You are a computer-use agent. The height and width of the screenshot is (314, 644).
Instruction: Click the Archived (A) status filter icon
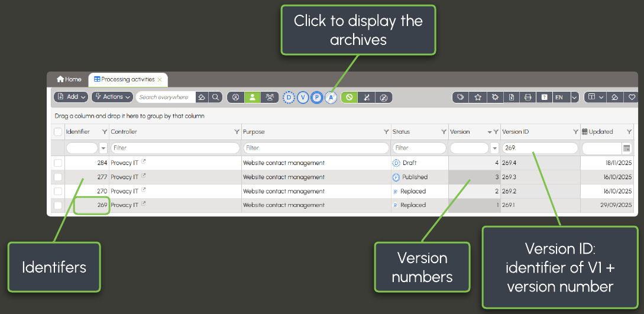click(331, 98)
